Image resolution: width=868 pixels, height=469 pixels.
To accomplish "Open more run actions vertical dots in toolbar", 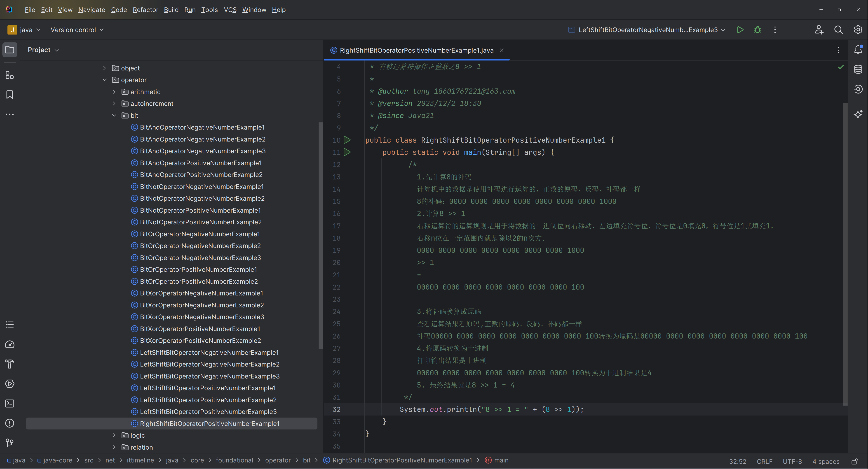I will (x=775, y=30).
